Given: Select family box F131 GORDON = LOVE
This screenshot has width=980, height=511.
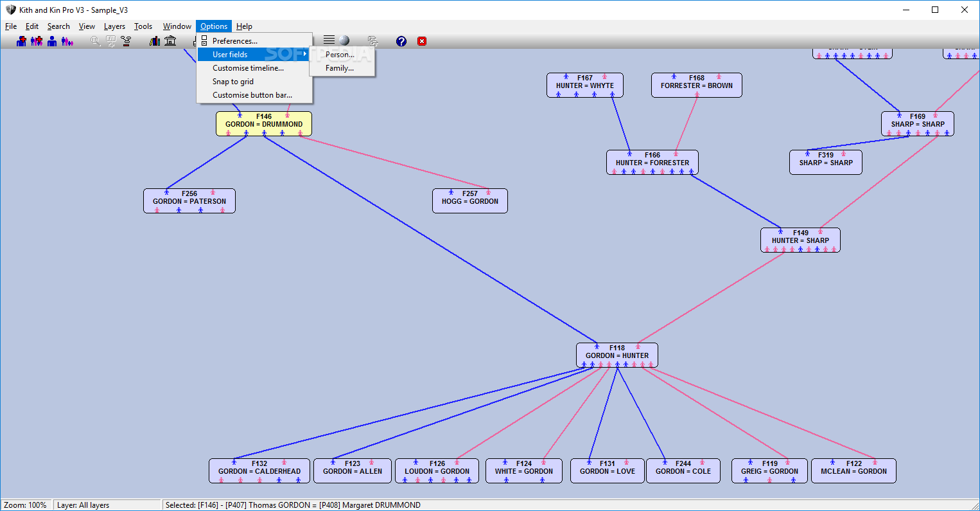Looking at the screenshot, I should coord(608,471).
